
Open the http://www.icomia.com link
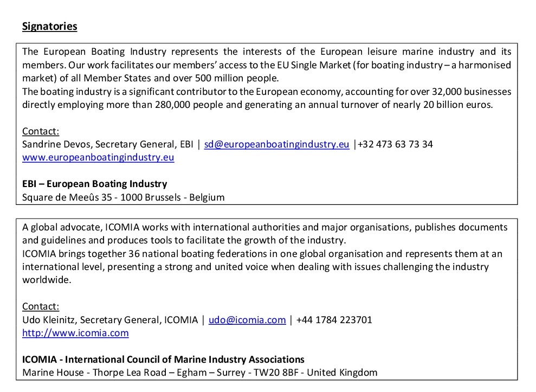[x=75, y=333]
